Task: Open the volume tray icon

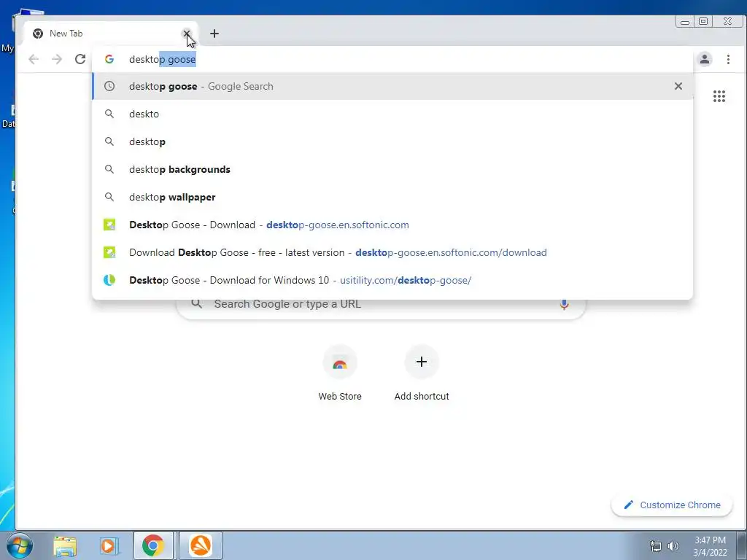Action: pos(673,546)
